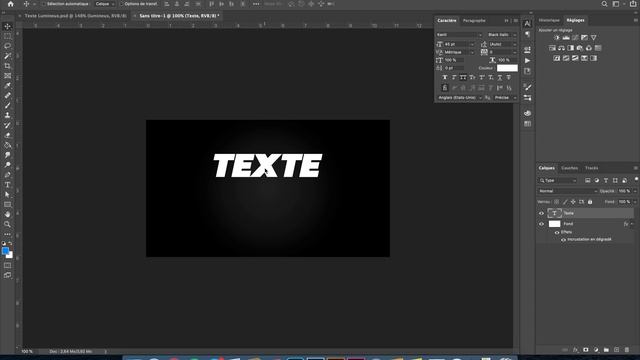Switch to the Couches tab

pyautogui.click(x=569, y=168)
